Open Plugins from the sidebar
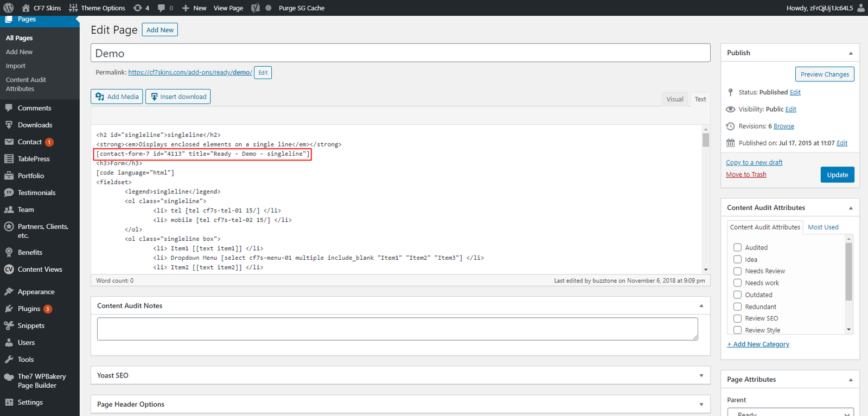Image resolution: width=868 pixels, height=416 pixels. [29, 309]
